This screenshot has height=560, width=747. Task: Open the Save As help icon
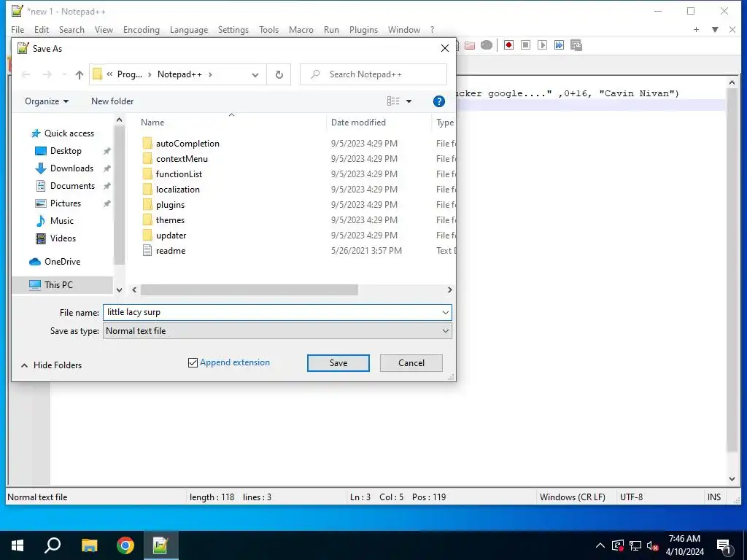(438, 101)
